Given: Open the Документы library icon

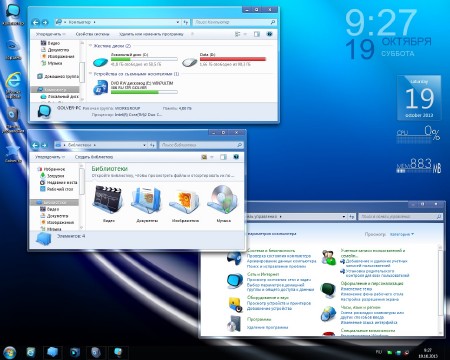Looking at the screenshot, I should tap(147, 200).
